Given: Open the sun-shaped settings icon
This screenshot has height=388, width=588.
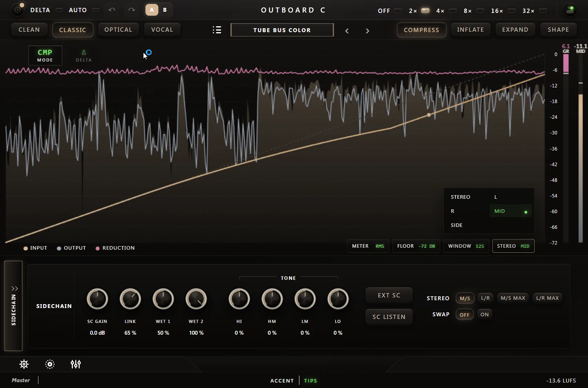Looking at the screenshot, I should (x=24, y=364).
